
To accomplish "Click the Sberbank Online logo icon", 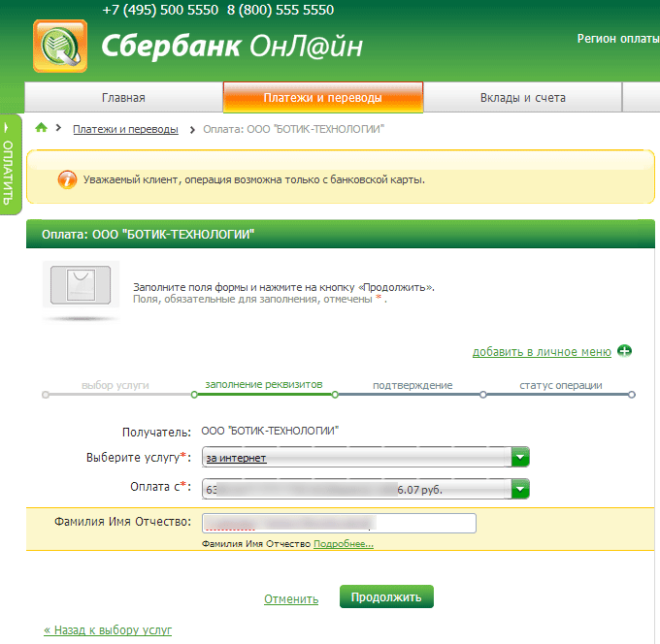I will click(x=60, y=46).
